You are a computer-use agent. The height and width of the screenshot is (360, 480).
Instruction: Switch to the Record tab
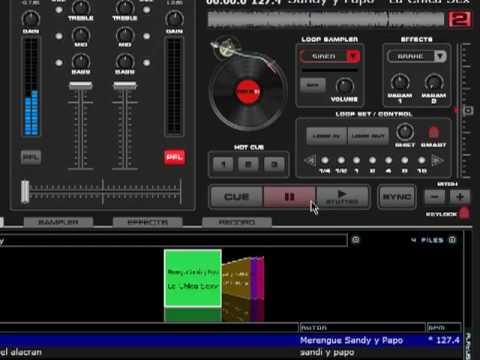[x=237, y=222]
